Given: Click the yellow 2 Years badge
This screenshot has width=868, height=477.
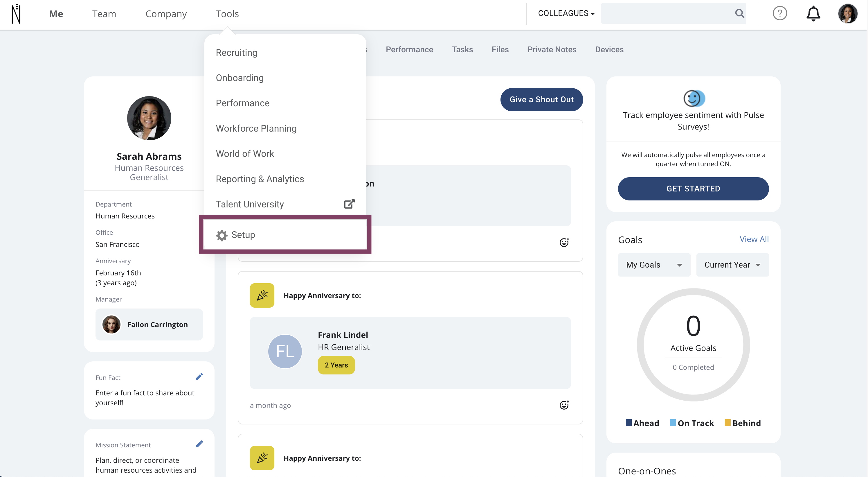Looking at the screenshot, I should (x=336, y=365).
